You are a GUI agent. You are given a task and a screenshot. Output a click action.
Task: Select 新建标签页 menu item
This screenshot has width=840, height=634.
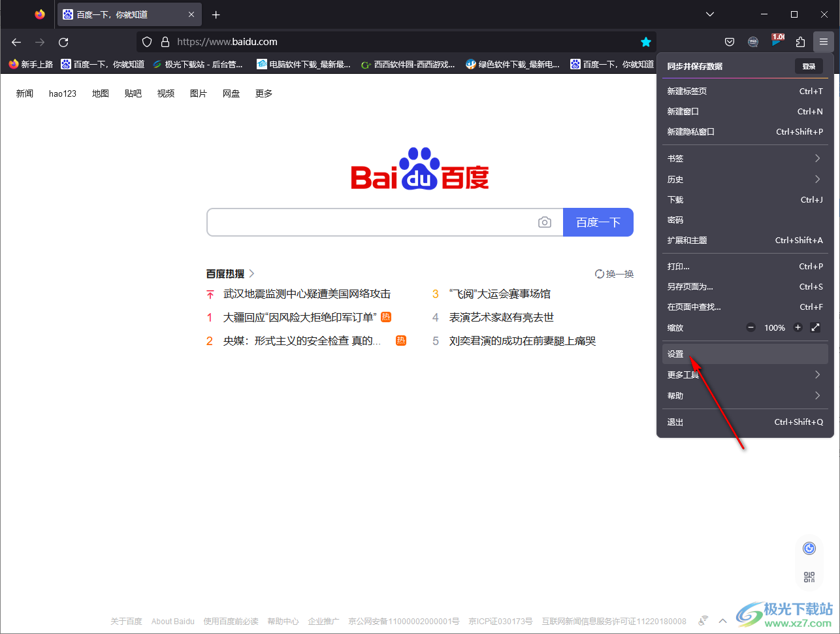[x=745, y=92]
